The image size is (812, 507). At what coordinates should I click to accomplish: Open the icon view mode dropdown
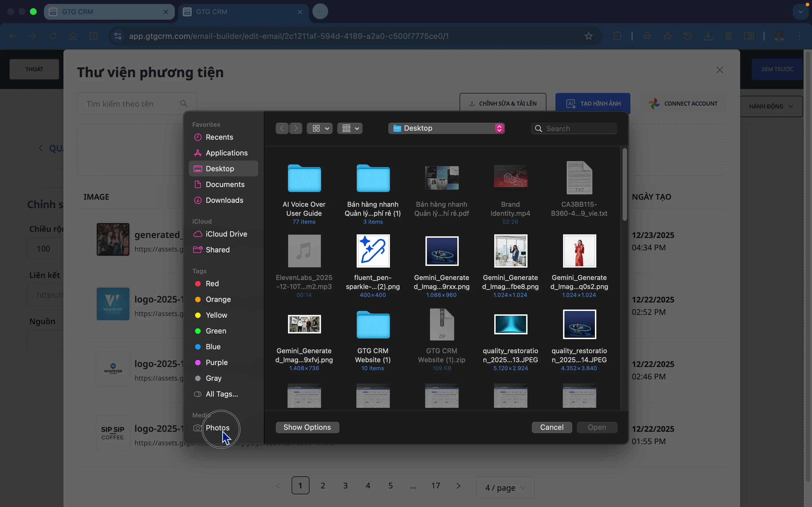(319, 128)
